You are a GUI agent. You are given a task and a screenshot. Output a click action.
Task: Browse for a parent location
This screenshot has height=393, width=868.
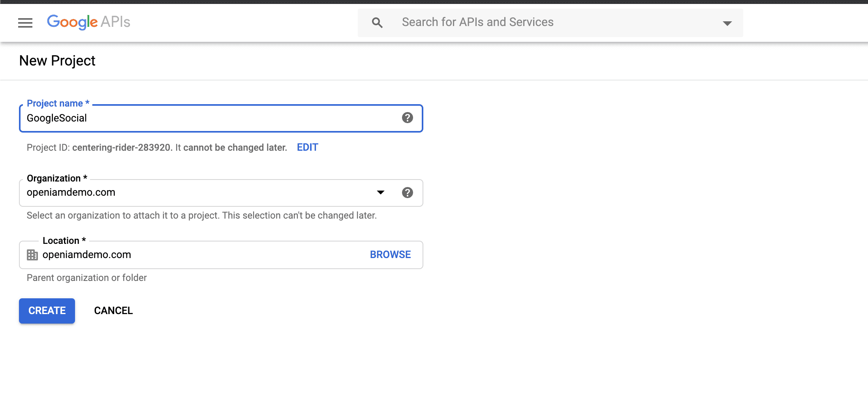390,255
